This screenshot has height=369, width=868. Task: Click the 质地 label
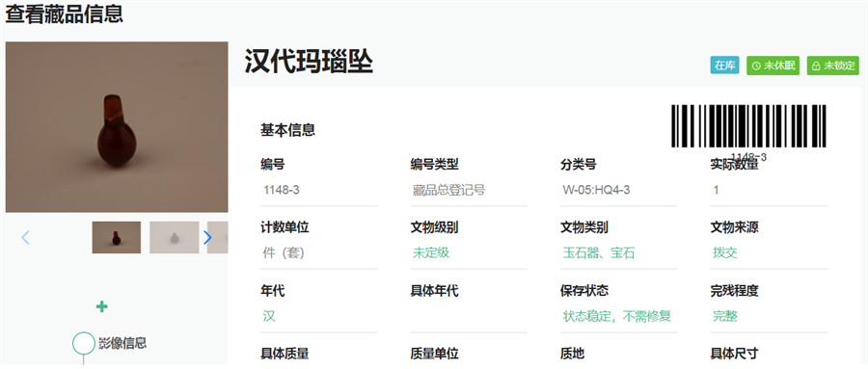click(x=572, y=353)
